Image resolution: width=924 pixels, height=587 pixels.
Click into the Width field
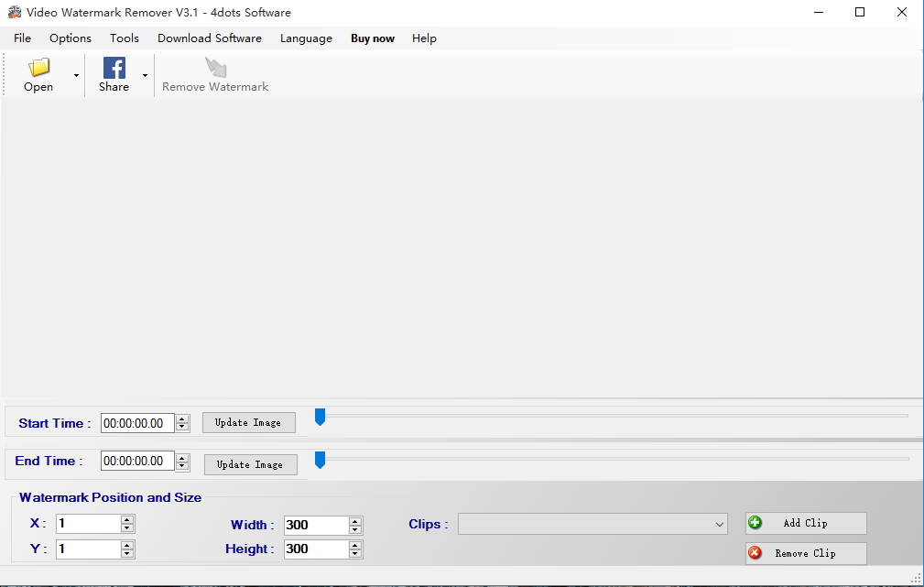tap(316, 525)
